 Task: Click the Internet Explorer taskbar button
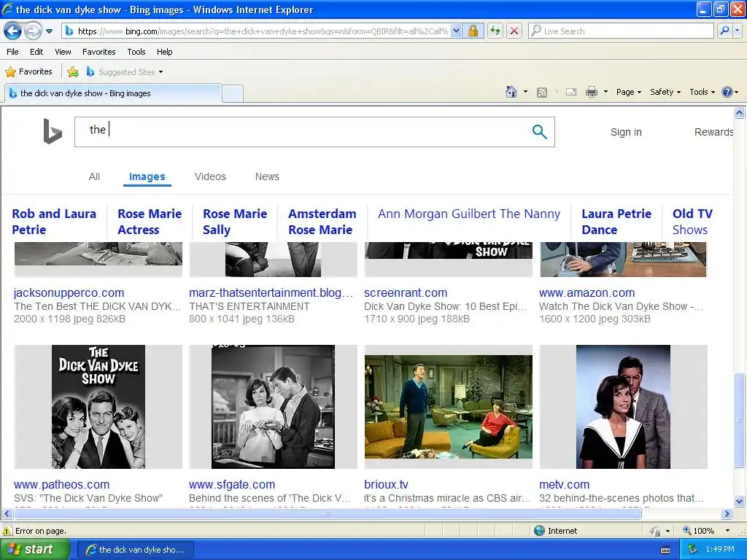click(135, 550)
